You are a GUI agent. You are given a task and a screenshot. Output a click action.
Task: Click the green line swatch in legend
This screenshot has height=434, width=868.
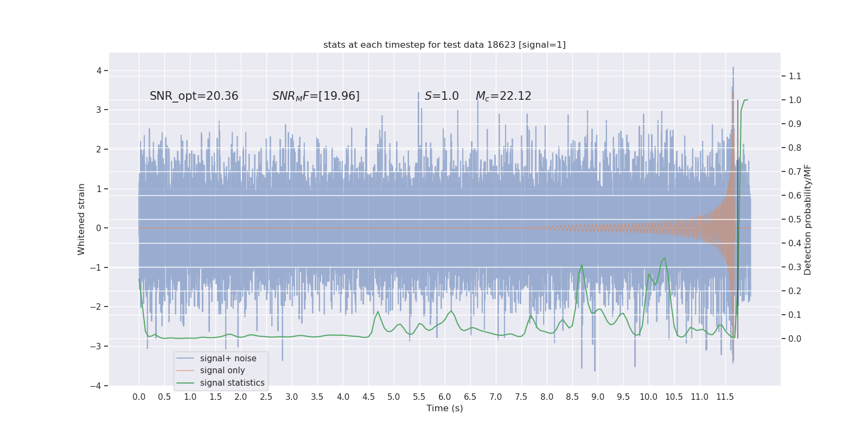click(186, 383)
